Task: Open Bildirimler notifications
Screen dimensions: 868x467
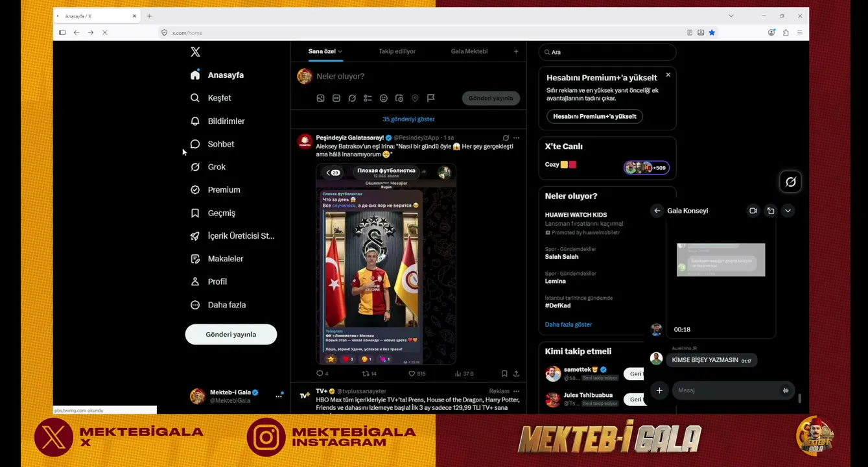Action: (217, 121)
